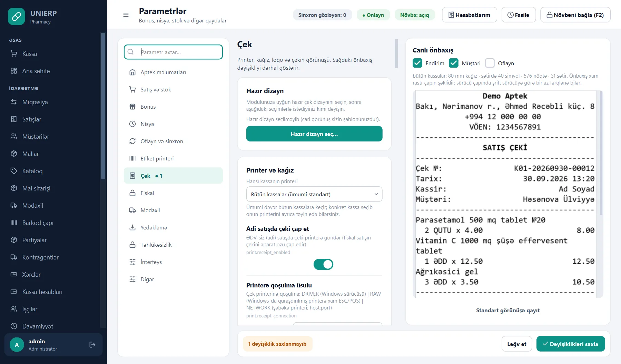
Task: Open Hesabatlarım from the top bar
Action: pyautogui.click(x=470, y=15)
